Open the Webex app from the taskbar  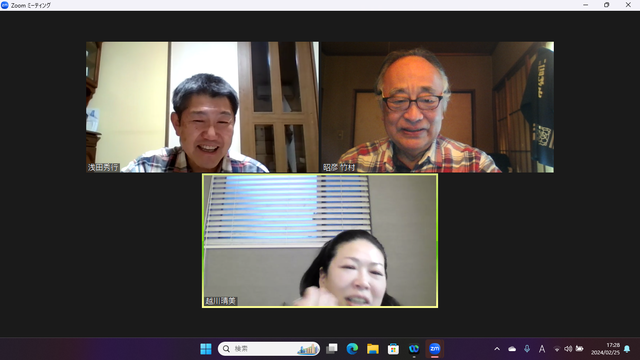point(414,349)
